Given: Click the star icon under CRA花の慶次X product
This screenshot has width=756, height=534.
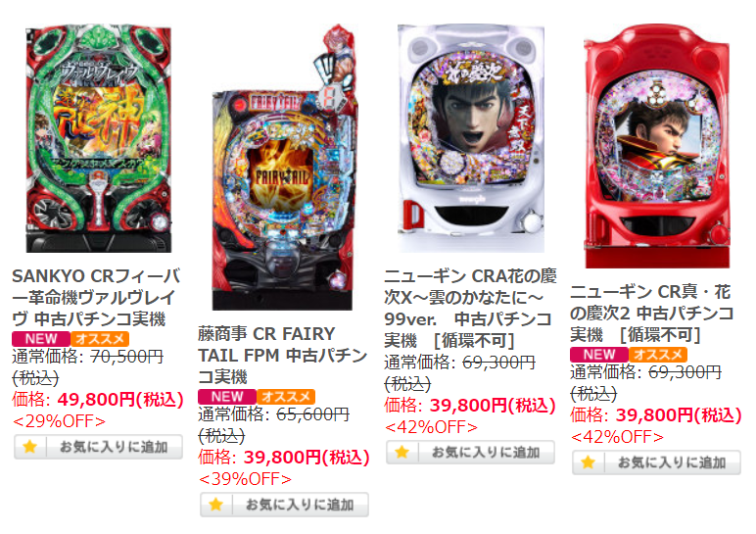Looking at the screenshot, I should (x=402, y=453).
